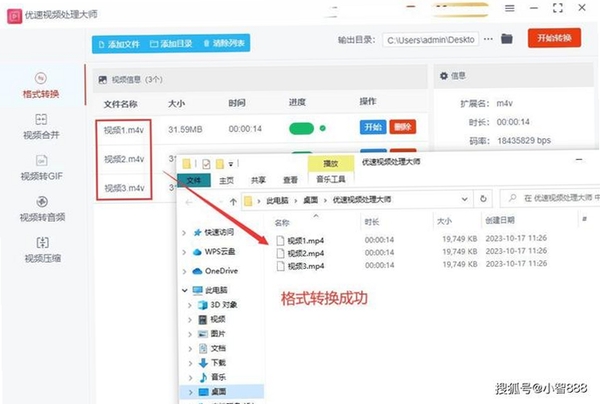Click the 文件名称 column header
The height and width of the screenshot is (404, 600).
pyautogui.click(x=121, y=104)
